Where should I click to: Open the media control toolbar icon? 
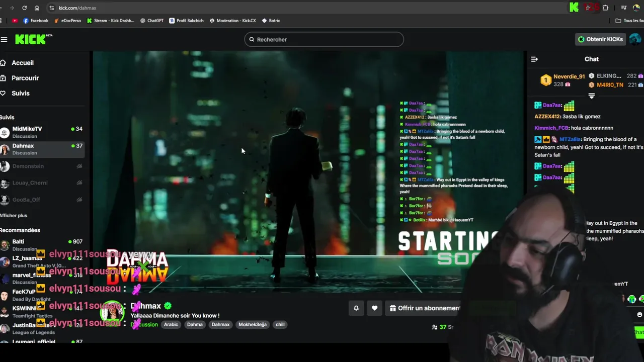(624, 8)
